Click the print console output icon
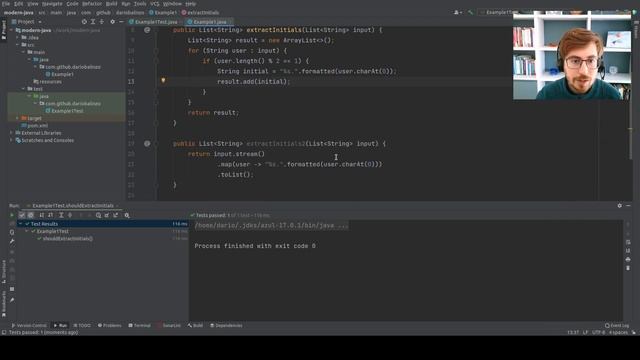640x360 pixels. 628,259
